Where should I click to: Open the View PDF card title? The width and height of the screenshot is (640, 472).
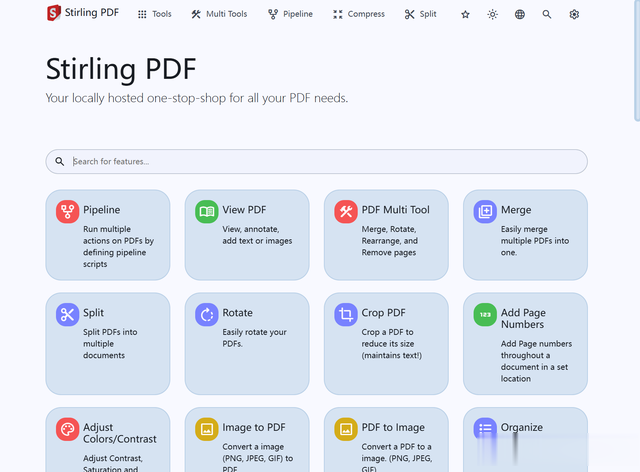[x=244, y=210]
